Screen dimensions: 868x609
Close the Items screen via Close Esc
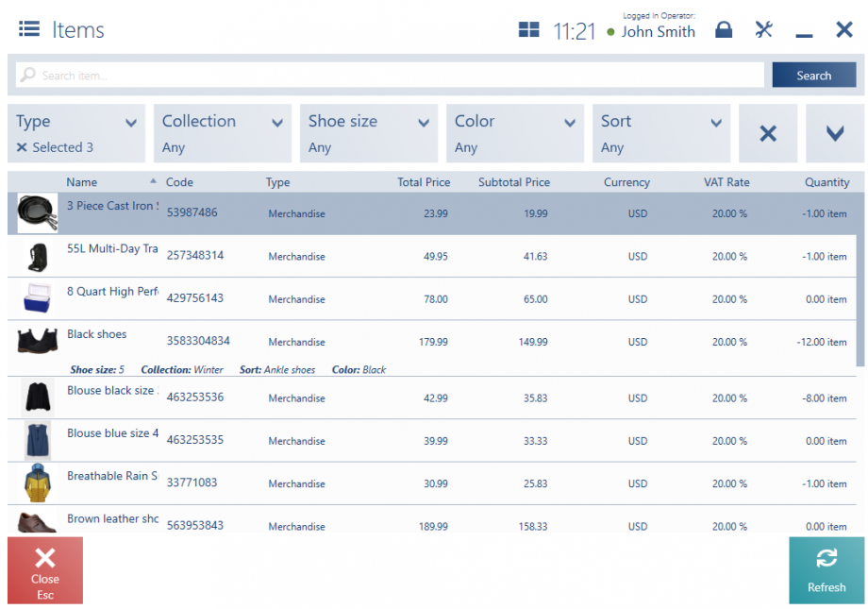(44, 570)
